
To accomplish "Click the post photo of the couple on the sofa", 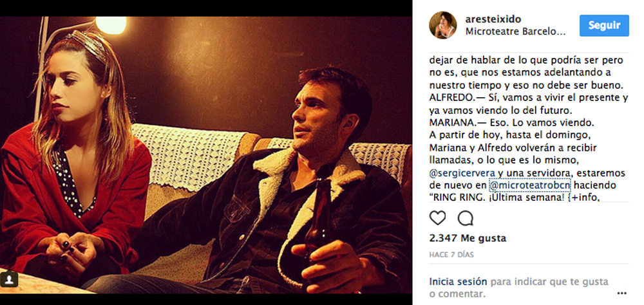I will click(206, 155).
